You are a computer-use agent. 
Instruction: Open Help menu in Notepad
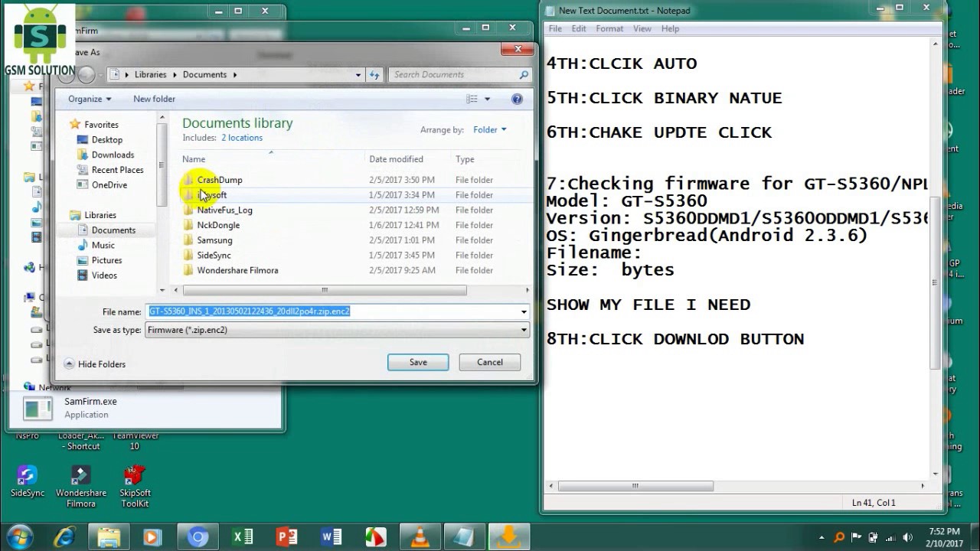pos(670,28)
